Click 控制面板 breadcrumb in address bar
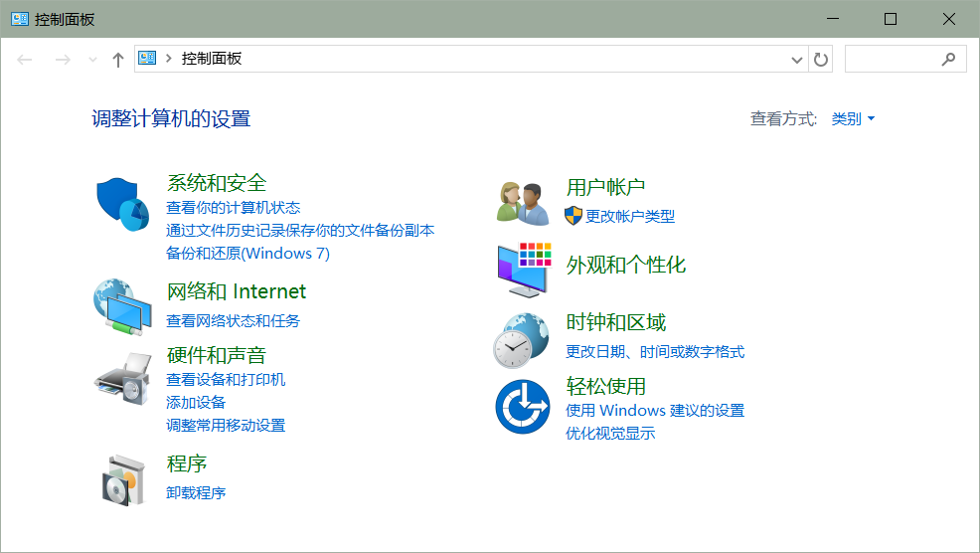 click(x=212, y=58)
